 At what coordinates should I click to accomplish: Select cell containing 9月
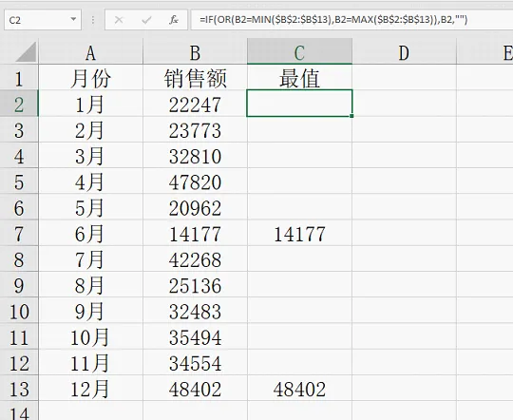tap(90, 311)
